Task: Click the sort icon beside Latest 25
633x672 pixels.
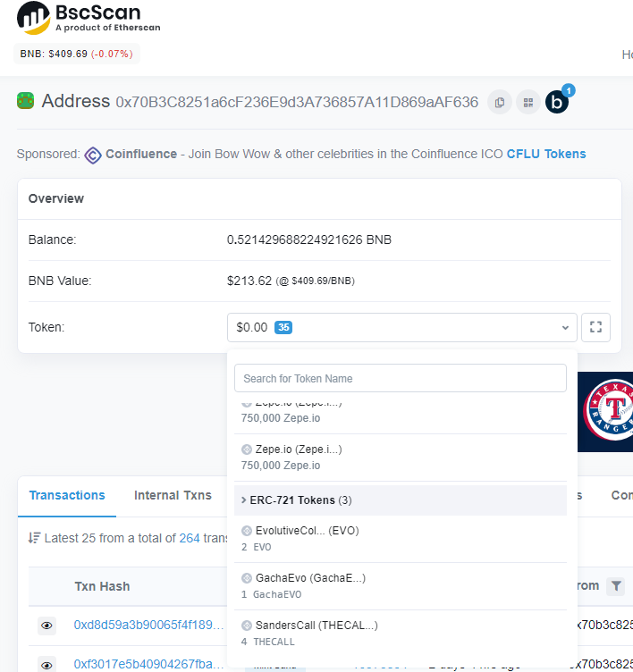Action: 34,538
